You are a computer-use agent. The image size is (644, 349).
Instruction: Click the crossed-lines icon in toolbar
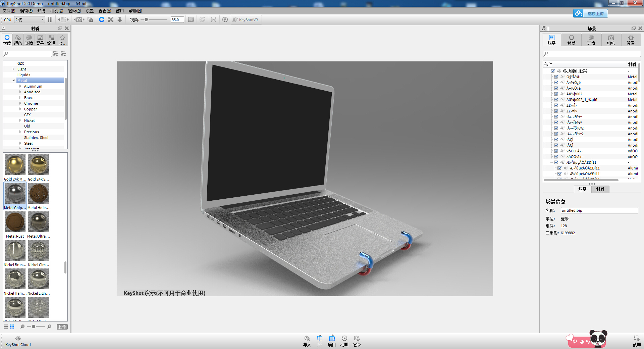214,20
